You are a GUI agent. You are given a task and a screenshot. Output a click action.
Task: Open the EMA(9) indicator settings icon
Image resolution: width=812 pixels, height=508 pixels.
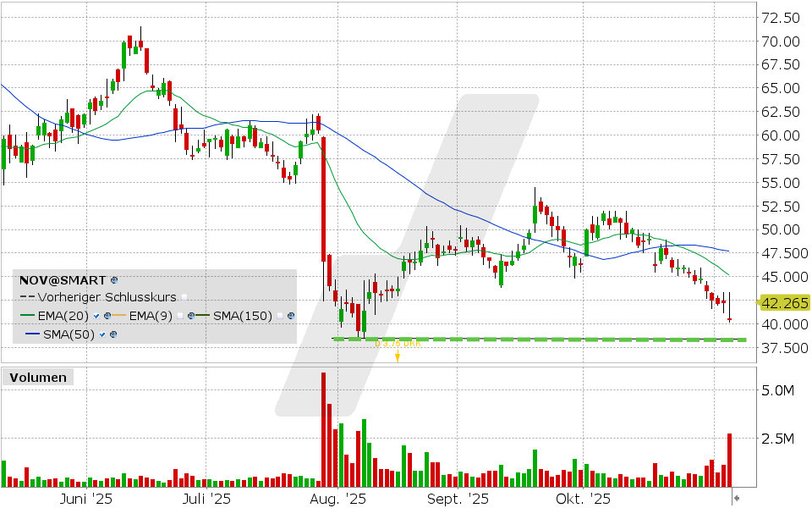coord(192,316)
